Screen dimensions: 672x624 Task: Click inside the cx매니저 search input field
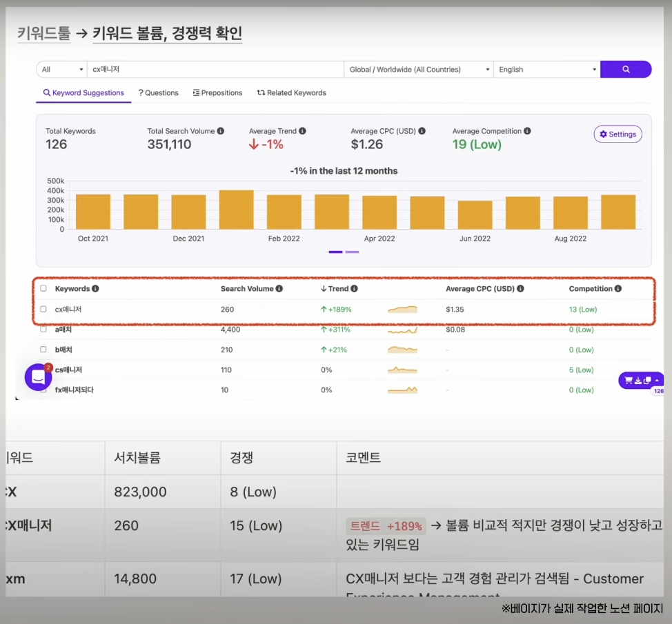pos(215,70)
